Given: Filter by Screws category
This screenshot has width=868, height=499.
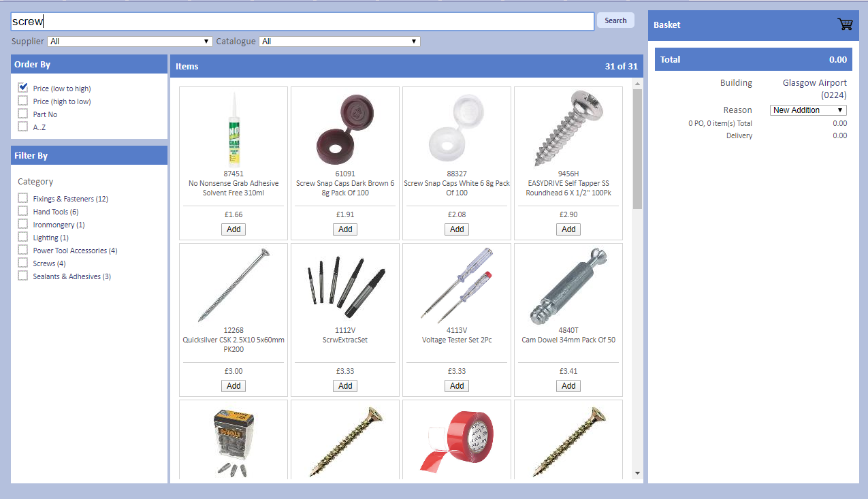Looking at the screenshot, I should [x=23, y=263].
